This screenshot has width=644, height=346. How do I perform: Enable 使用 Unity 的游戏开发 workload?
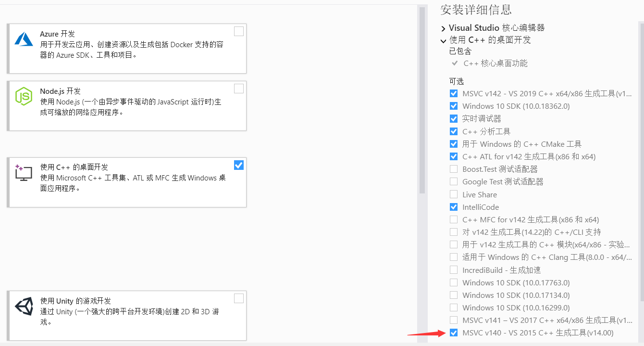coord(239,298)
